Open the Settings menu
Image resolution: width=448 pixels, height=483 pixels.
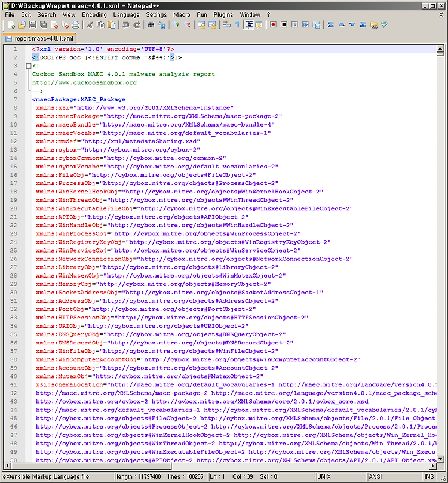[x=157, y=15]
